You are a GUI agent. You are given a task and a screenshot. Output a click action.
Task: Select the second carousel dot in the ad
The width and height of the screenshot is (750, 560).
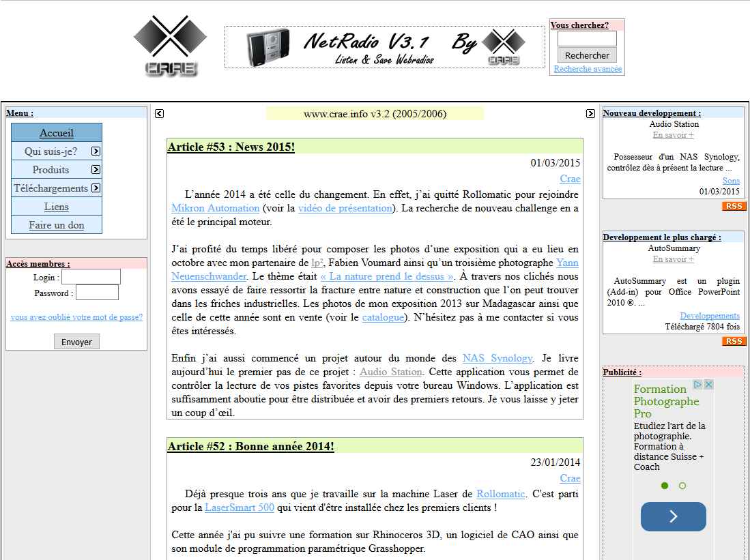[682, 486]
